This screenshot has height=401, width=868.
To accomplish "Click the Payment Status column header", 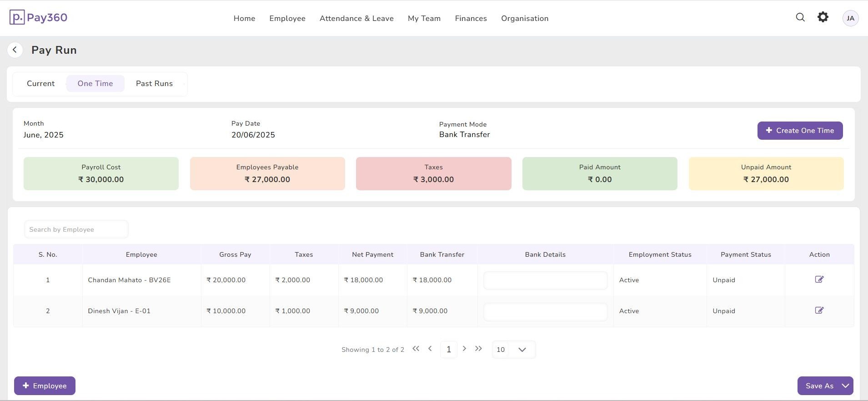I will point(746,254).
